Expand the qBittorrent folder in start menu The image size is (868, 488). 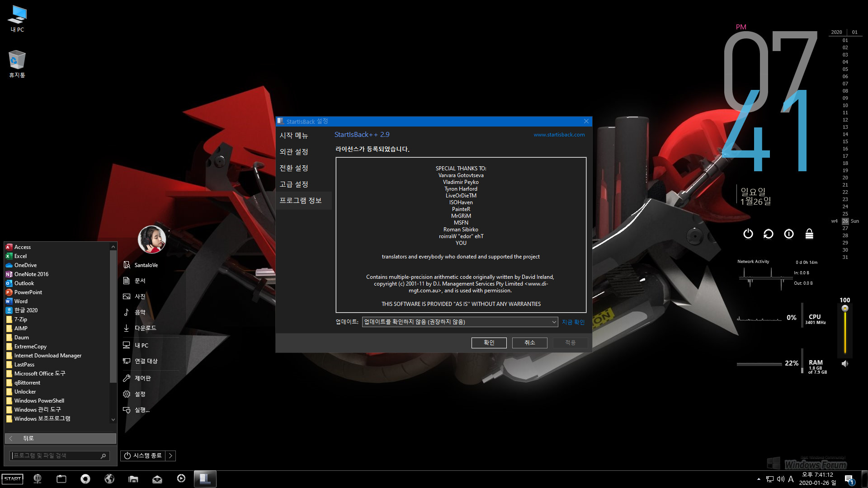click(x=57, y=383)
